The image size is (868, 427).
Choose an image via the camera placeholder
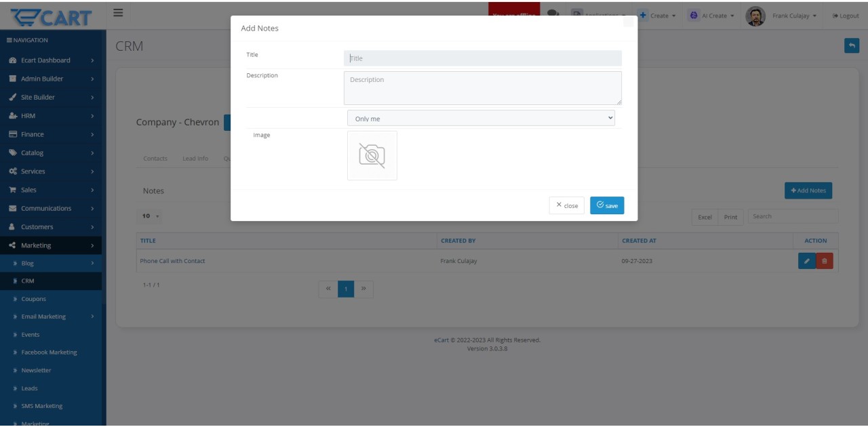pyautogui.click(x=372, y=156)
